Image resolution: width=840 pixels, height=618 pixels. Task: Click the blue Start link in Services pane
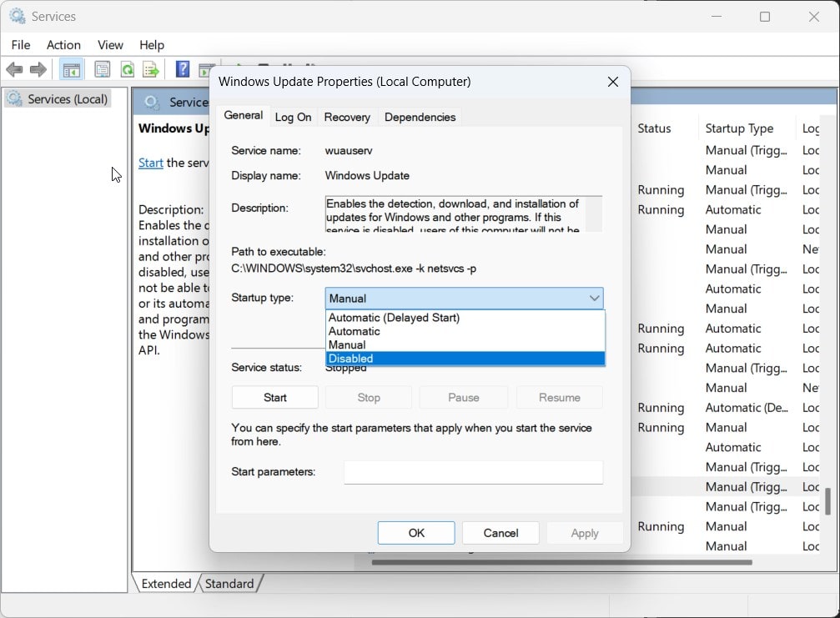pos(150,163)
